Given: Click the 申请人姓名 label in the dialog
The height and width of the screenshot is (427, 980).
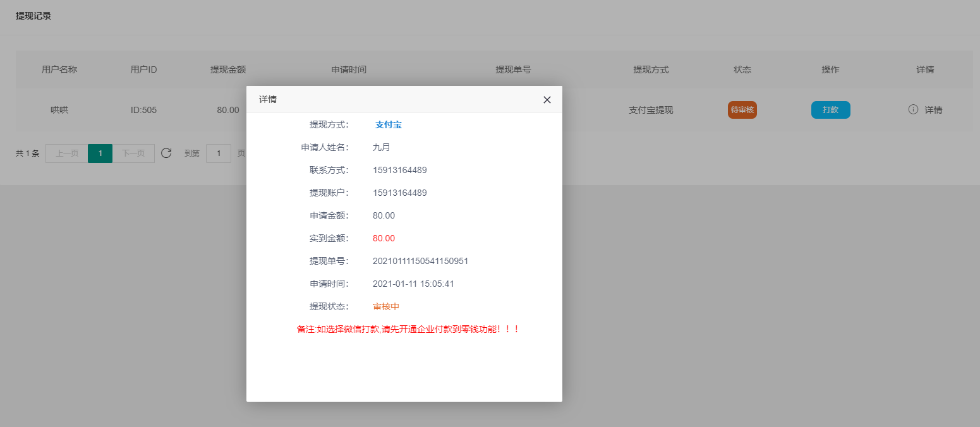Looking at the screenshot, I should pos(325,147).
